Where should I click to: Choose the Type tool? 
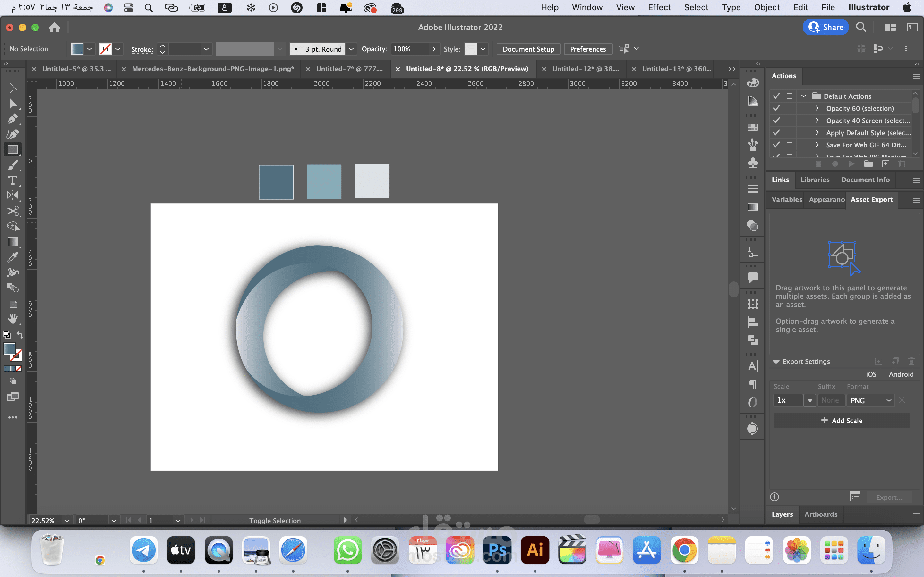(x=13, y=180)
